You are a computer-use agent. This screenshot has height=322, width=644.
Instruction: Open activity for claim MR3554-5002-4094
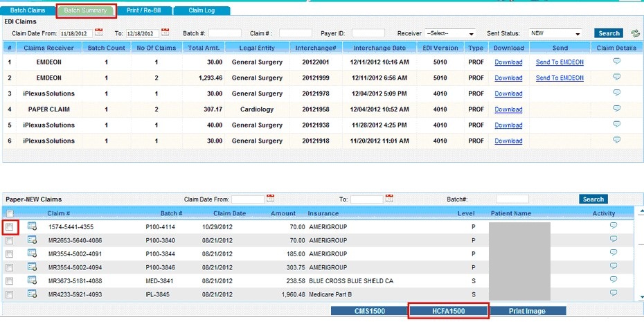[x=614, y=266]
